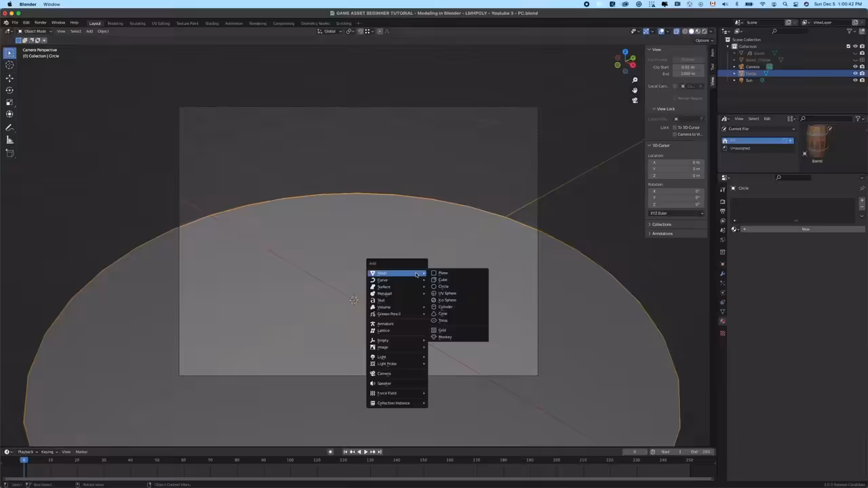Viewport: 868px width, 488px height.
Task: Hide Circle in viewport via eye icon
Action: [854, 73]
